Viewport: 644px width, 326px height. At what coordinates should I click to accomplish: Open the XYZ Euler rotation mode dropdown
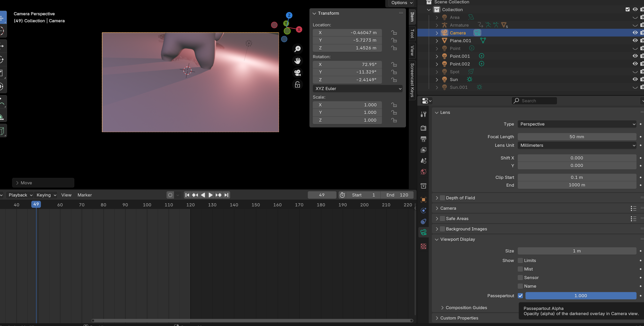(357, 89)
